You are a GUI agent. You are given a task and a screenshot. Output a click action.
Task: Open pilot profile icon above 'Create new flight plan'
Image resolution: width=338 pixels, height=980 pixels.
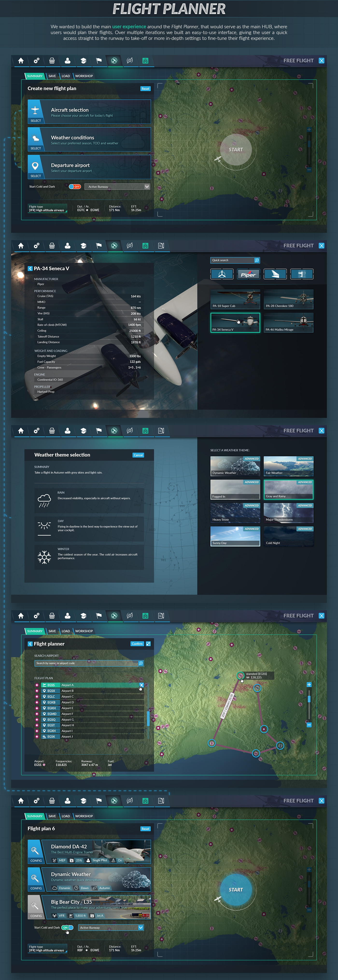click(68, 61)
